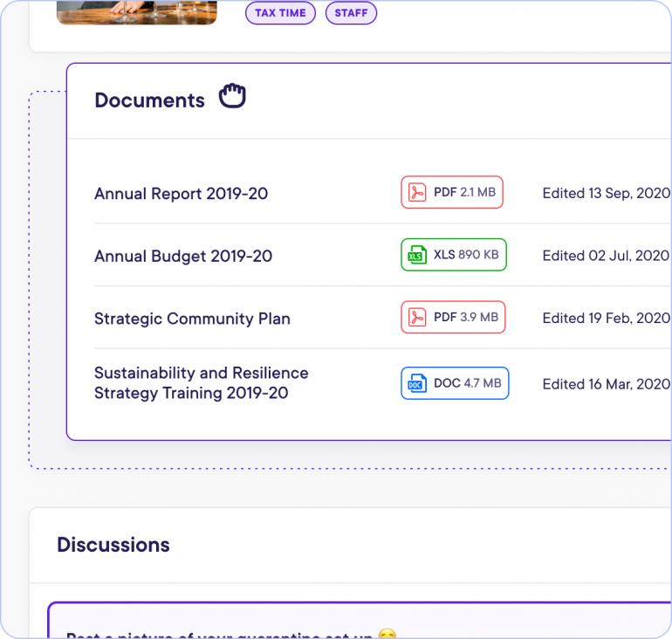Click the STAFF tag pill
Screen dimensions: 672x639
point(351,13)
